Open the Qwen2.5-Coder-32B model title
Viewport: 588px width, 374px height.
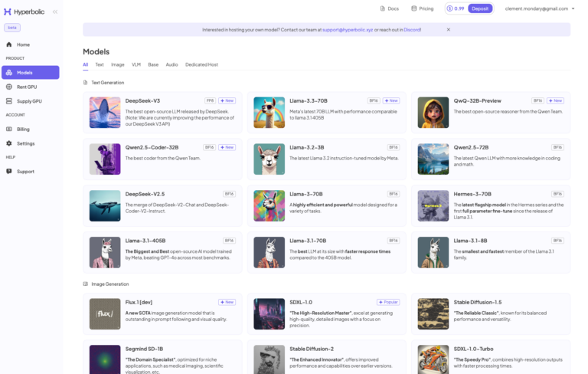[152, 147]
